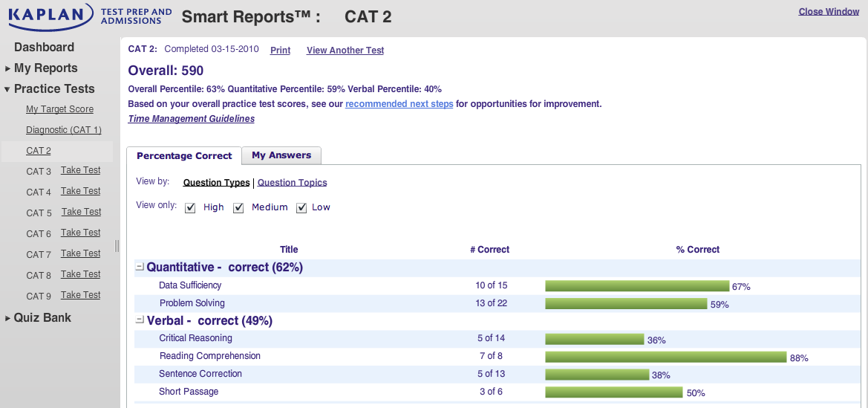Click the Sentence Correction row title

coord(200,374)
